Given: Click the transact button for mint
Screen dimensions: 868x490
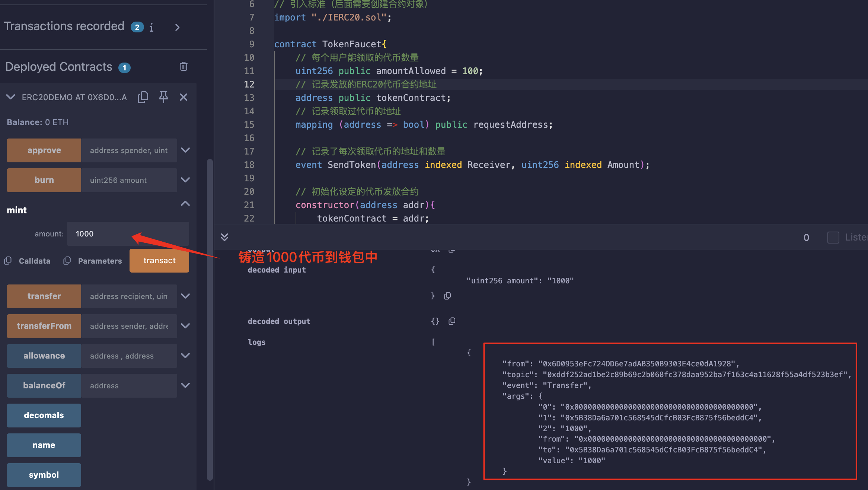Looking at the screenshot, I should pyautogui.click(x=159, y=261).
